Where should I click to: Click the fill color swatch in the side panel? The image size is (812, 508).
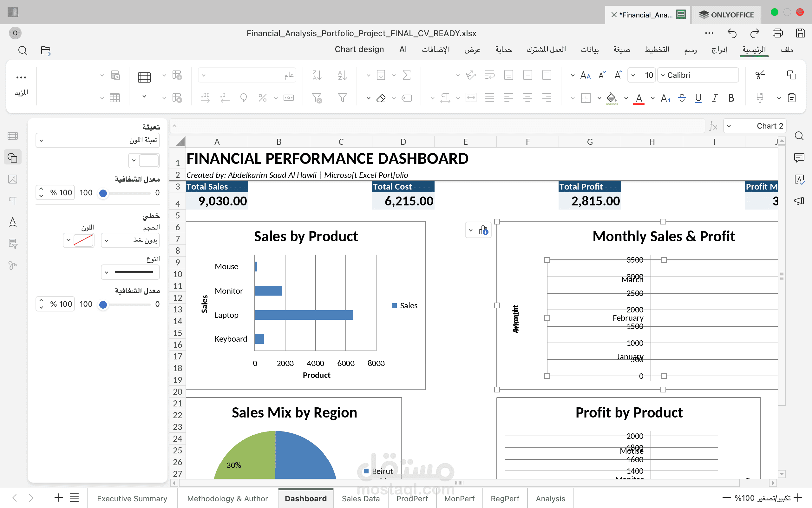149,161
